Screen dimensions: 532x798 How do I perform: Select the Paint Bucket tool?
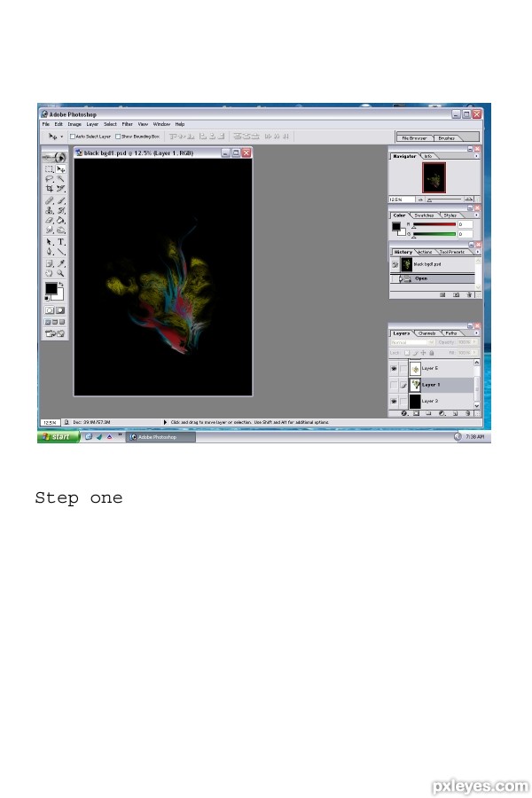click(60, 221)
